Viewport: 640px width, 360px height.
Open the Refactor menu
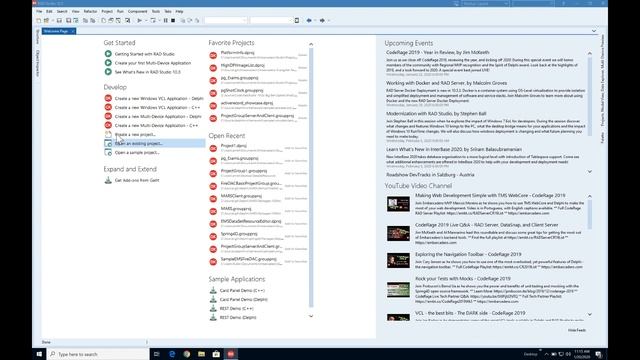tap(90, 11)
